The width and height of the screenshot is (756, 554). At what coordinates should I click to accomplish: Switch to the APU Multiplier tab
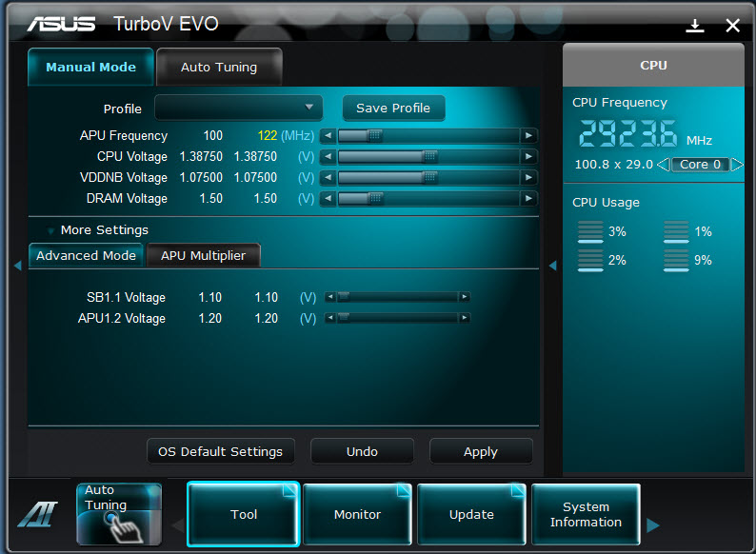(x=203, y=255)
